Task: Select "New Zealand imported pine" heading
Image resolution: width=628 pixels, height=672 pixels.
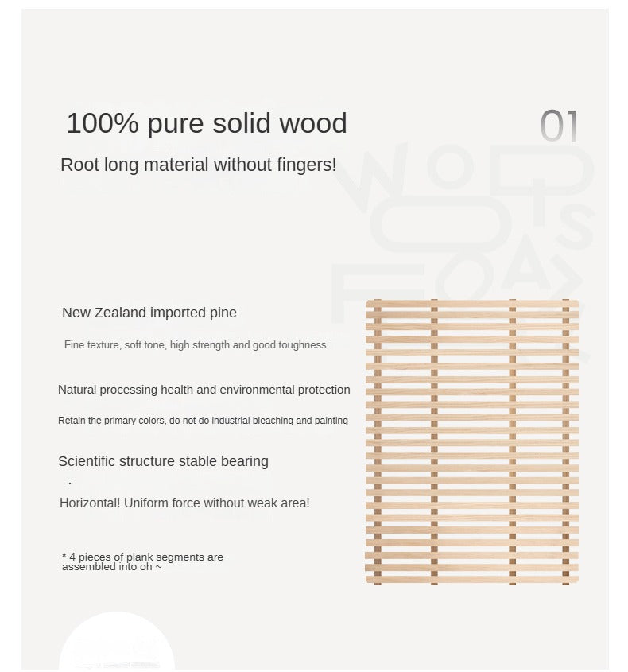Action: (x=149, y=313)
